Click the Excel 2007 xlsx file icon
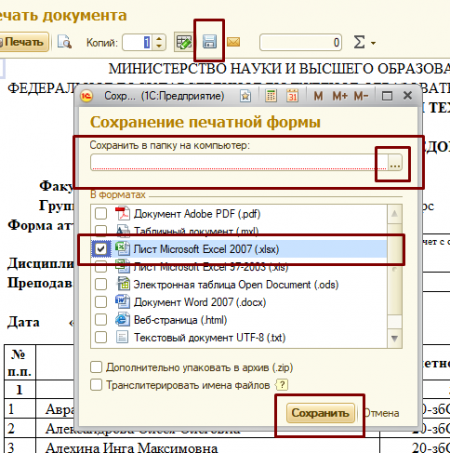 click(122, 249)
